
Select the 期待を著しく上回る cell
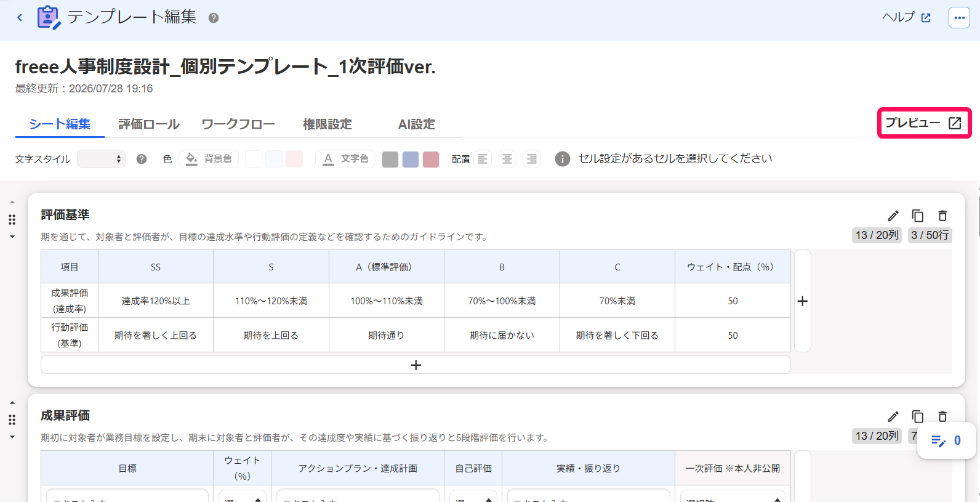coord(156,335)
